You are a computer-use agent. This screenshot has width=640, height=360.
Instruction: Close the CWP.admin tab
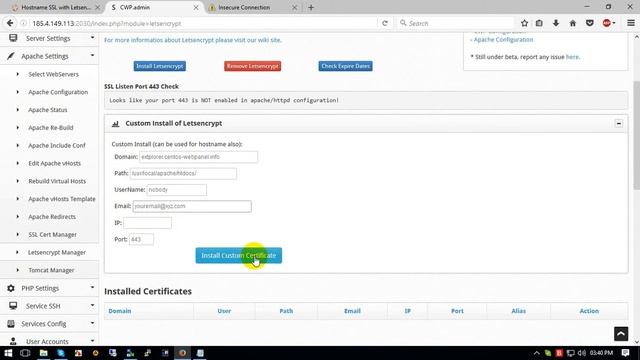click(x=196, y=7)
